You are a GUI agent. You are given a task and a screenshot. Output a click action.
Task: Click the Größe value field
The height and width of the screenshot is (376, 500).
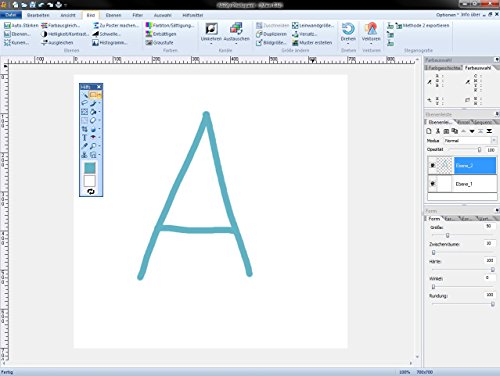pos(489,226)
